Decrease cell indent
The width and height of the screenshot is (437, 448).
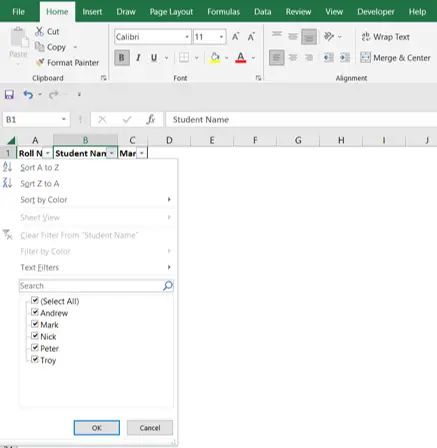click(329, 58)
